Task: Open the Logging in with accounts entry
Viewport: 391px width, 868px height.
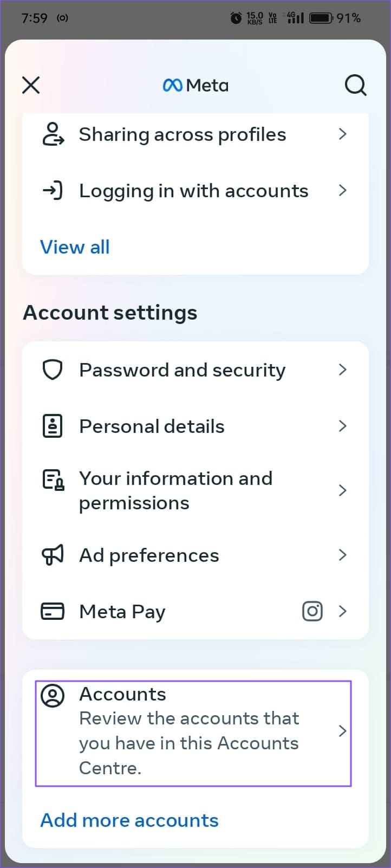Action: tap(193, 191)
